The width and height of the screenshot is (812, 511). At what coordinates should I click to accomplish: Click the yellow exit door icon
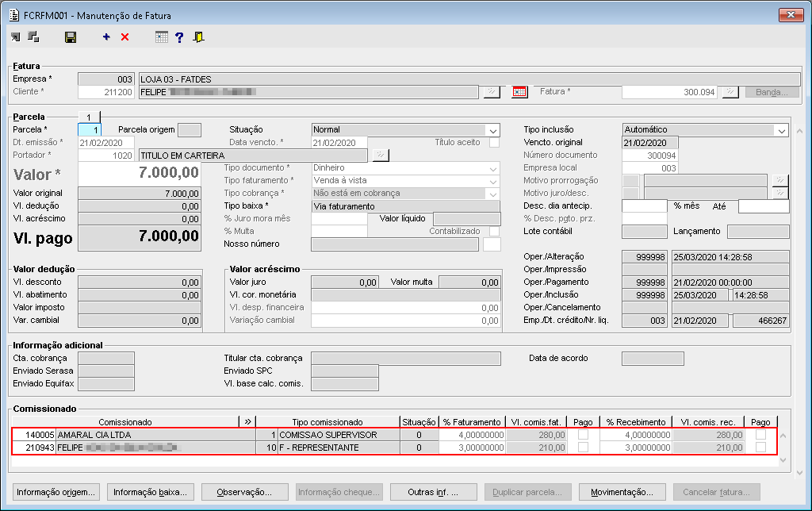point(198,37)
